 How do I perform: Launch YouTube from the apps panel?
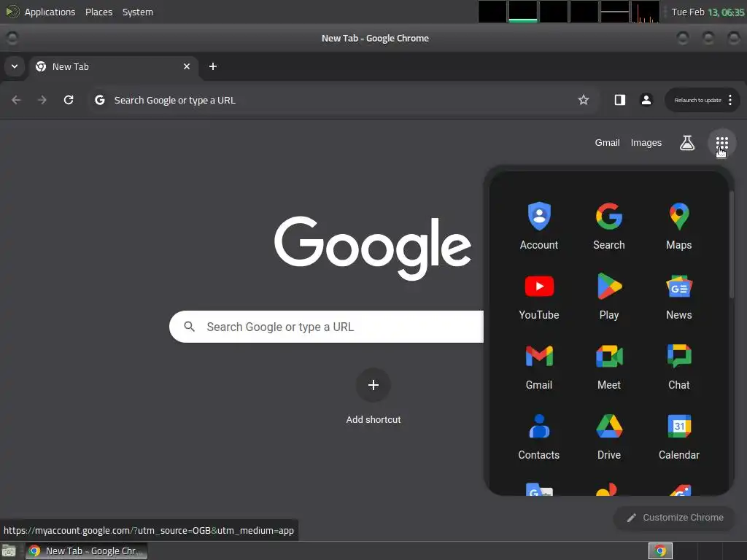(539, 296)
